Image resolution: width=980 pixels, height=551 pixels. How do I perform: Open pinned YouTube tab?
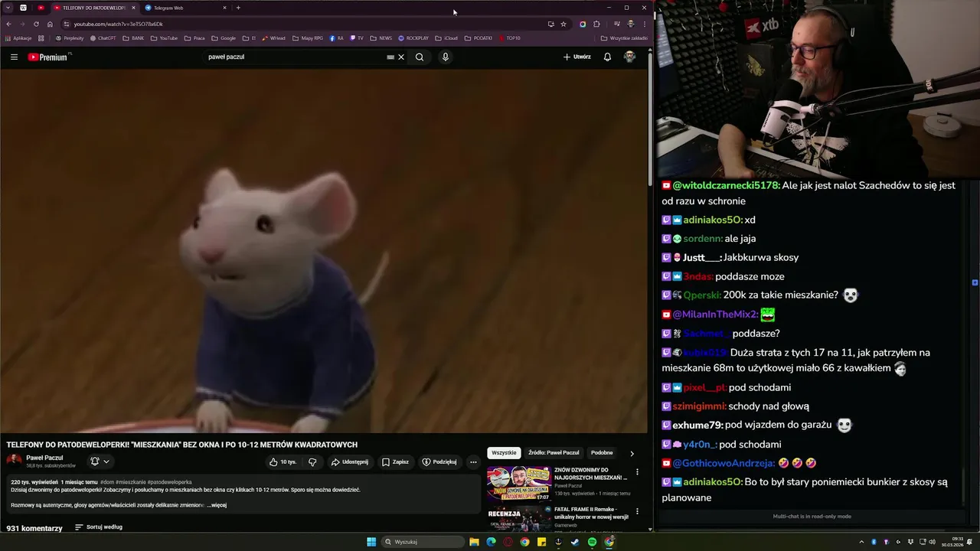coord(41,8)
